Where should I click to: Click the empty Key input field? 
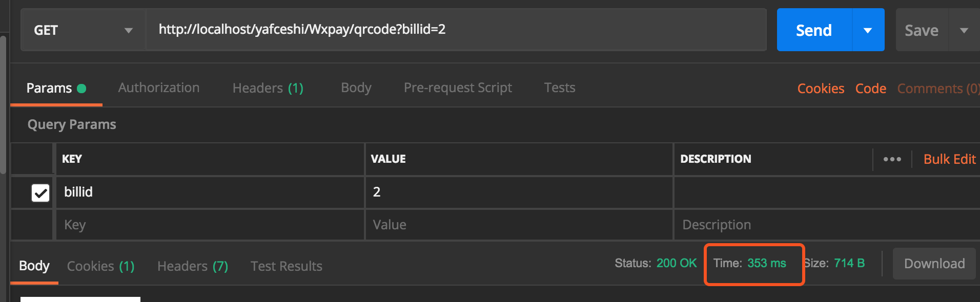tap(210, 225)
